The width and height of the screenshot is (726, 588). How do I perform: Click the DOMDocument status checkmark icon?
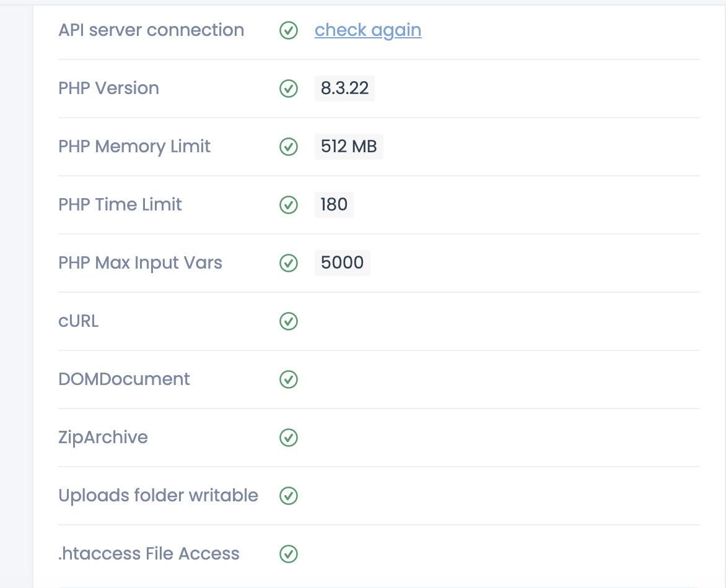point(289,379)
